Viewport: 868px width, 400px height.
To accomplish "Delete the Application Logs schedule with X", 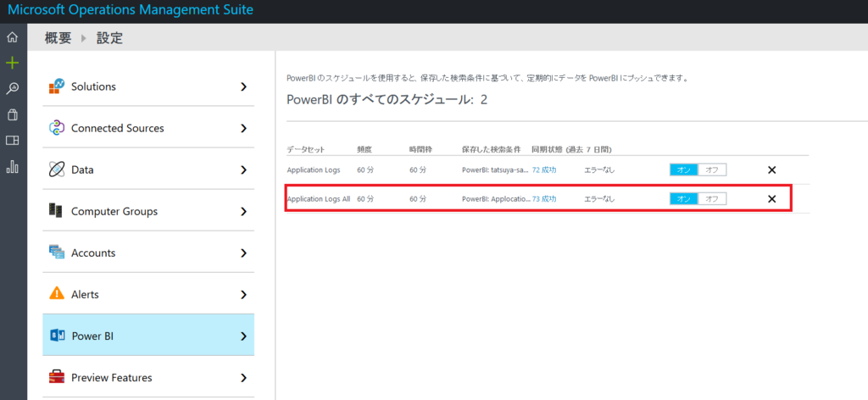I will click(x=771, y=169).
